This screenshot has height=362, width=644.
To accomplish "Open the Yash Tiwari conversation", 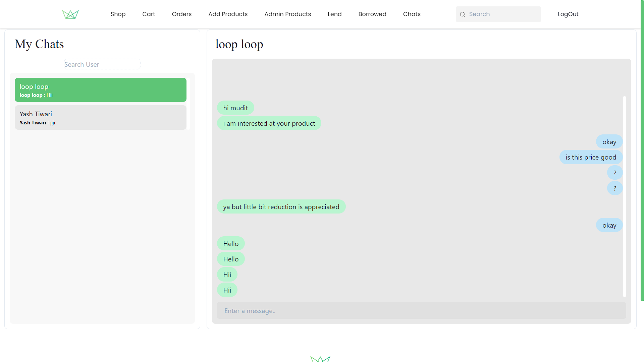I will tap(101, 118).
